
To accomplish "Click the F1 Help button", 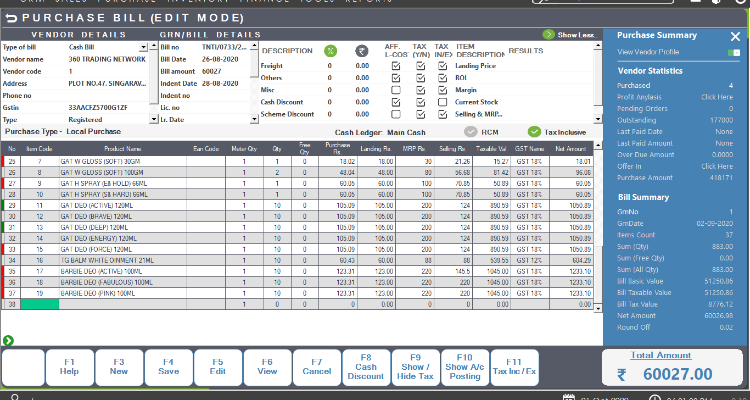I will (x=69, y=367).
